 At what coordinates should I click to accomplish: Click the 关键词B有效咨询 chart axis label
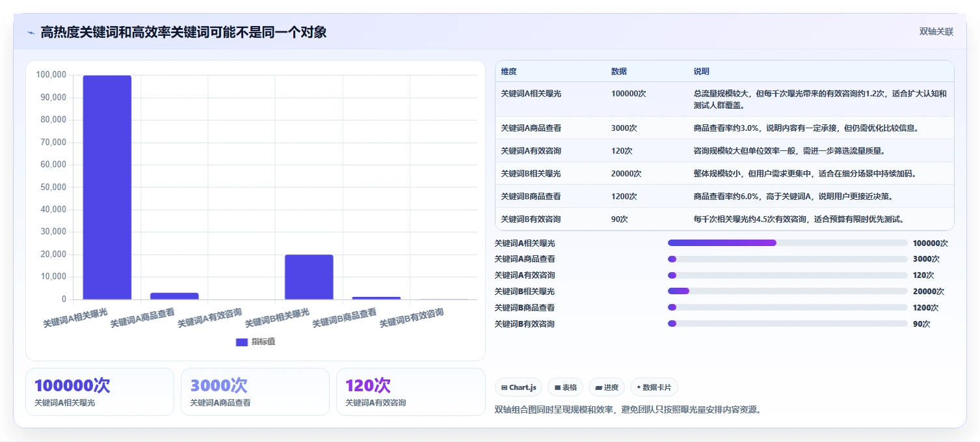coord(411,318)
